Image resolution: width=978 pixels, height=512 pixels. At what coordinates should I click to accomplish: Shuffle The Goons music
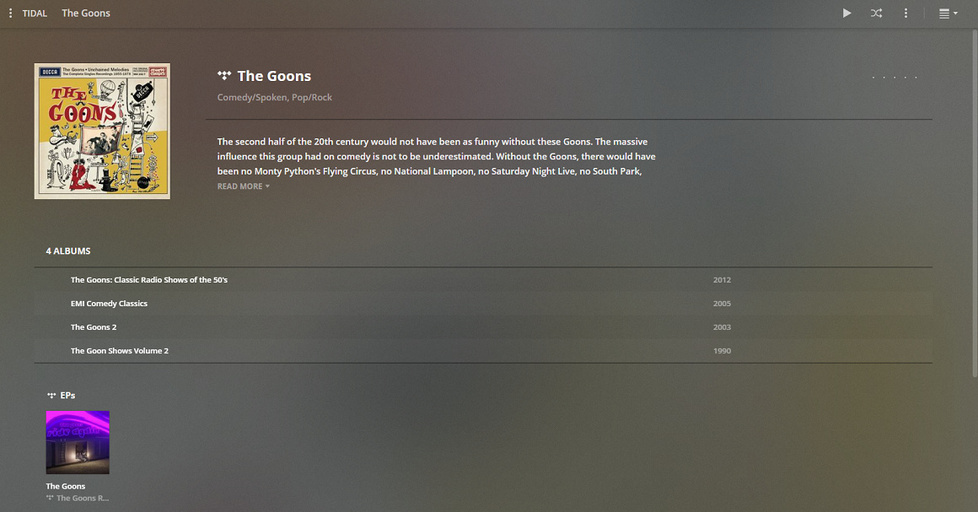(x=876, y=13)
